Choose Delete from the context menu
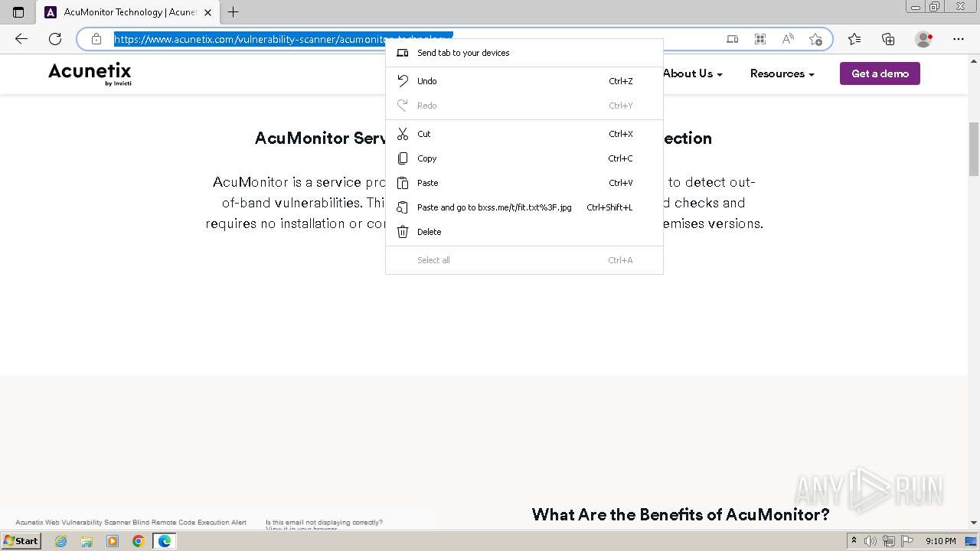Image resolution: width=980 pixels, height=551 pixels. click(524, 232)
